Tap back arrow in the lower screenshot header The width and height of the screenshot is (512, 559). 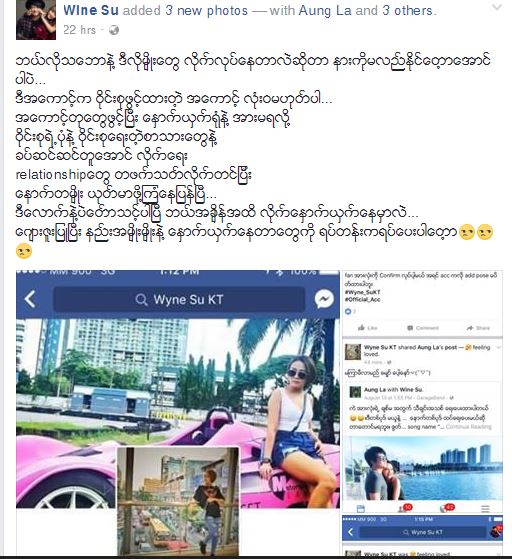350,532
